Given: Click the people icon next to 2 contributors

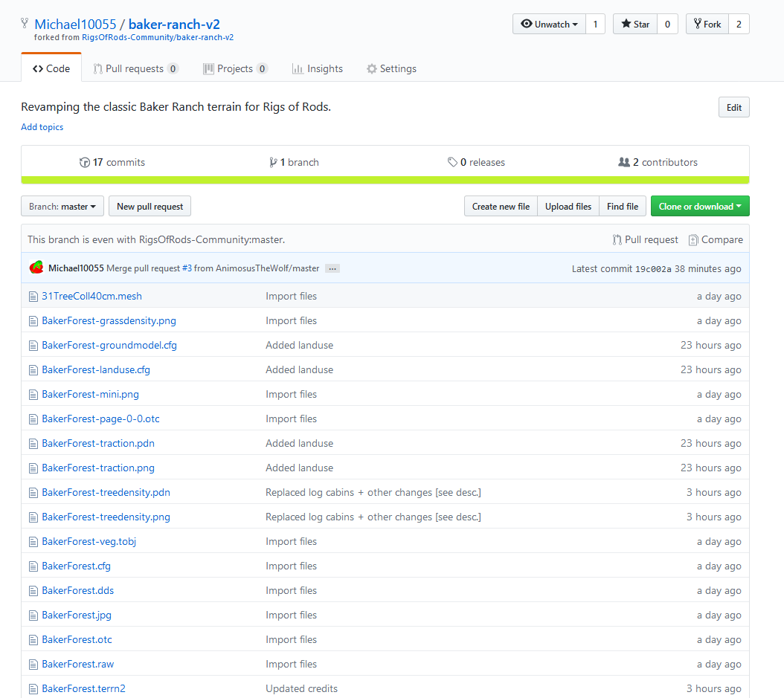Looking at the screenshot, I should (624, 162).
